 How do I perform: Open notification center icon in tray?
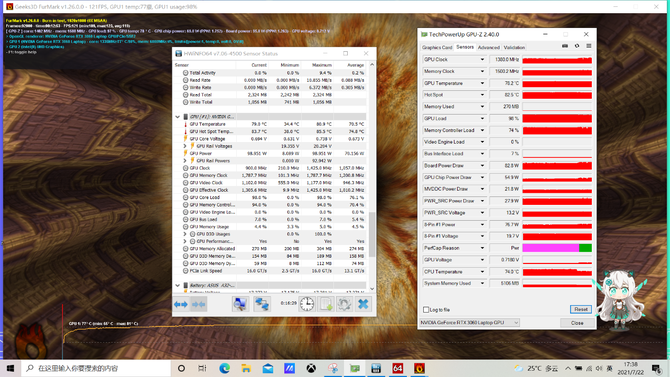pos(657,368)
